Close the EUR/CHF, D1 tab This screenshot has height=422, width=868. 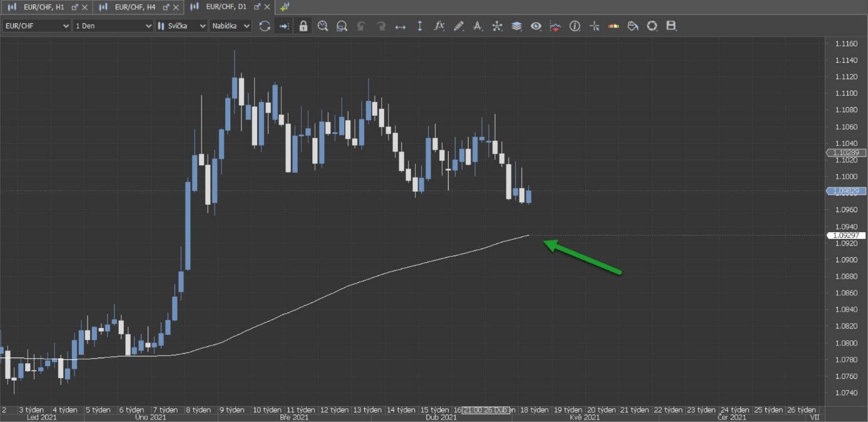click(x=268, y=7)
